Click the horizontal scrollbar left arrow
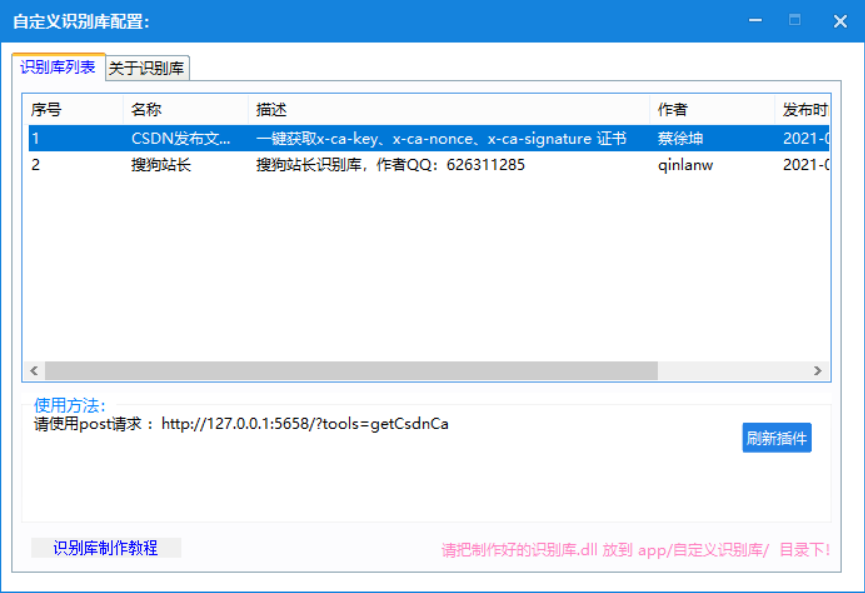Screen dimensions: 865x593 (34, 371)
